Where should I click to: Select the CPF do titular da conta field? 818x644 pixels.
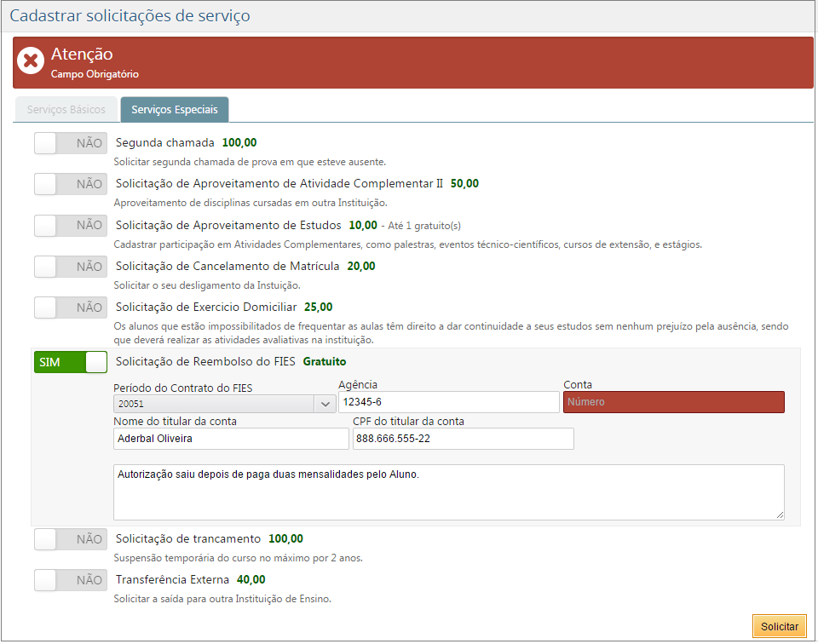pyautogui.click(x=463, y=439)
